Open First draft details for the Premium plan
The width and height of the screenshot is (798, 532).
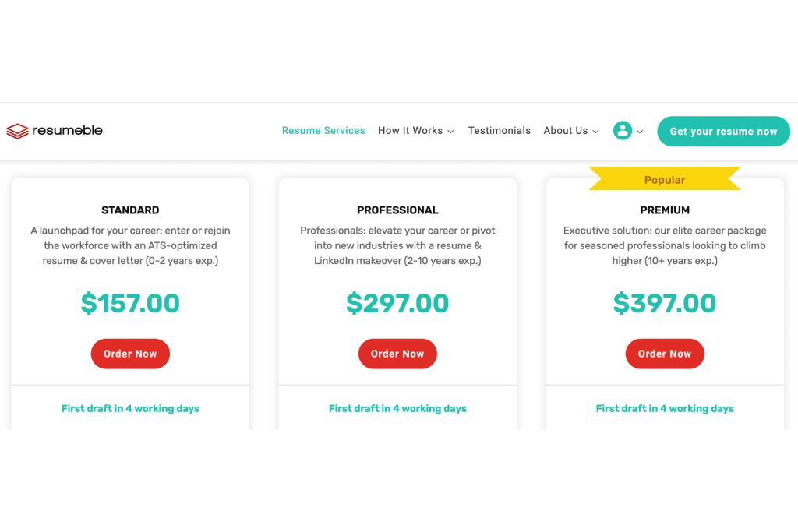[x=665, y=408]
